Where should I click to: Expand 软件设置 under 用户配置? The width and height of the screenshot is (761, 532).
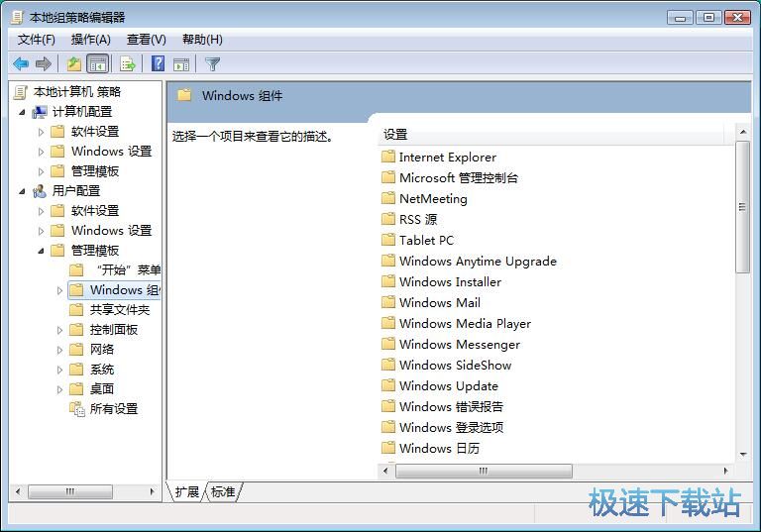(41, 211)
